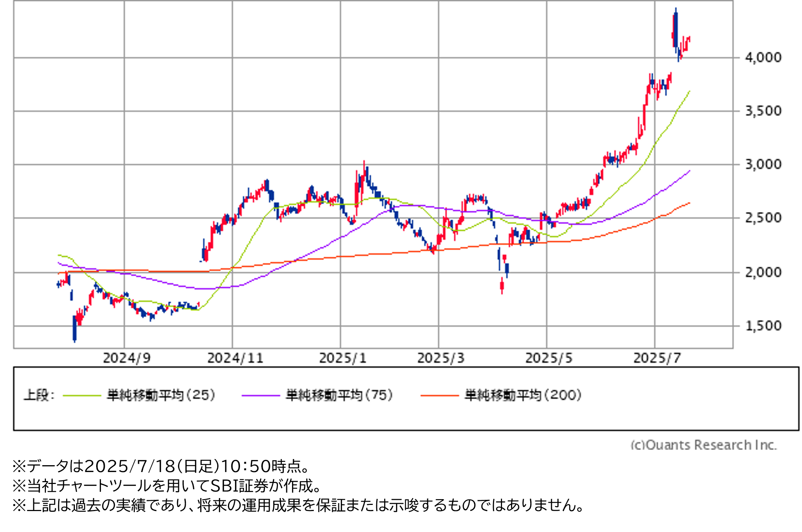Click the 2025/1 date axis label

(343, 358)
